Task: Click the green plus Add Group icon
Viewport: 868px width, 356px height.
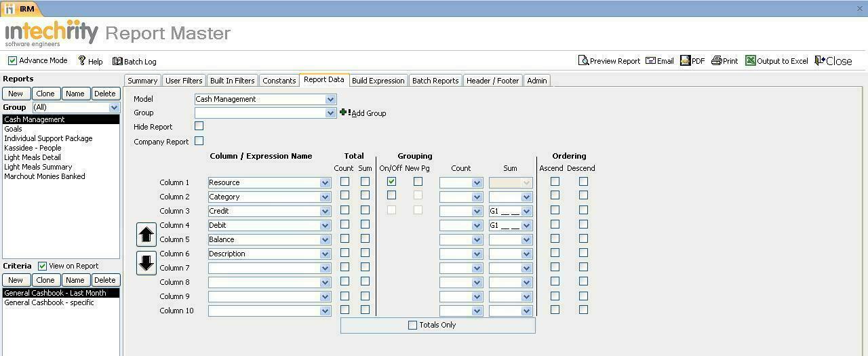Action: pyautogui.click(x=344, y=113)
